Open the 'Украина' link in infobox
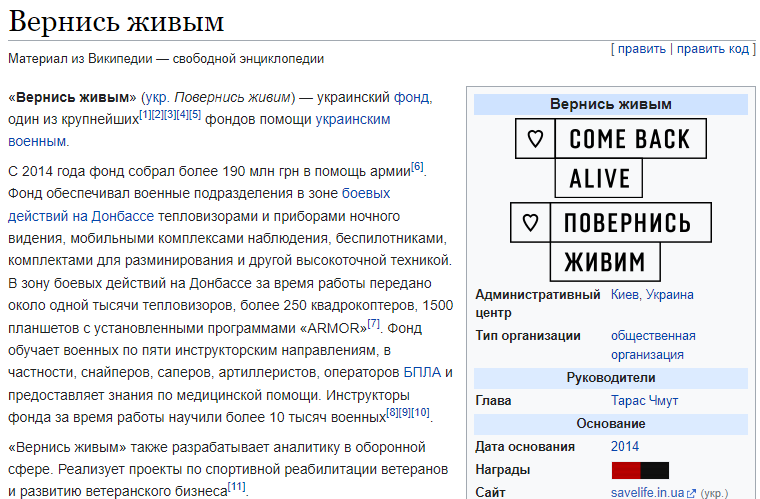 tap(669, 295)
